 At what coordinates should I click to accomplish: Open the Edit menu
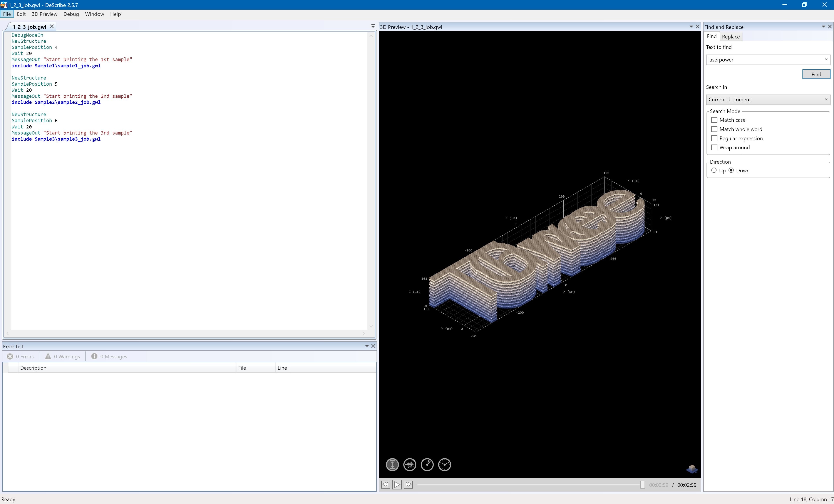pyautogui.click(x=21, y=14)
